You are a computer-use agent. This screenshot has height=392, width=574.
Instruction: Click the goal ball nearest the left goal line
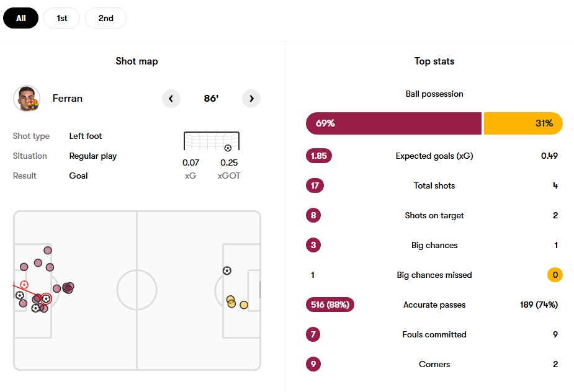pyautogui.click(x=20, y=295)
